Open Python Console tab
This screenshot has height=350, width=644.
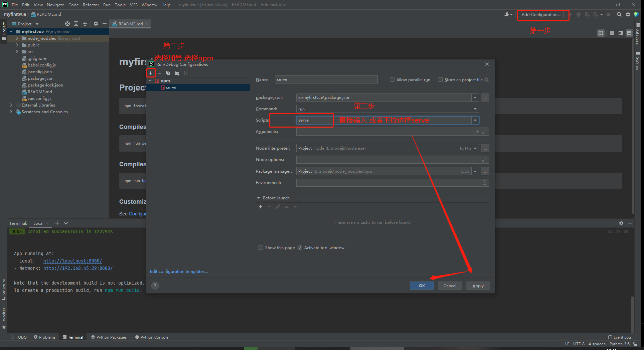click(x=152, y=337)
